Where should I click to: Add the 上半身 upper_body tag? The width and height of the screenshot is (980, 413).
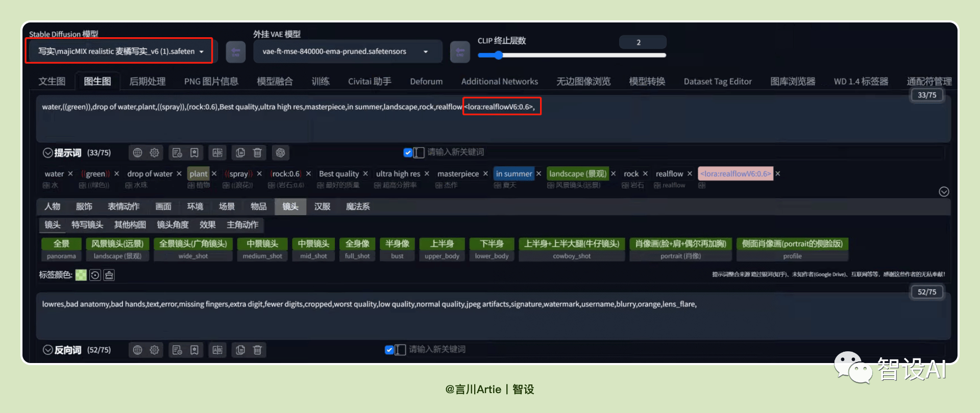point(442,249)
